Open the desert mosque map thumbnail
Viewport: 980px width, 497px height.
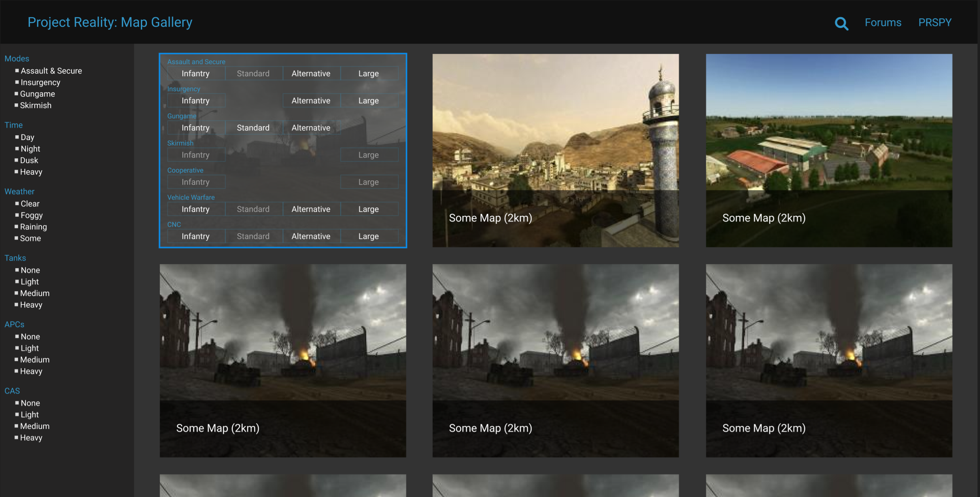[x=555, y=150]
